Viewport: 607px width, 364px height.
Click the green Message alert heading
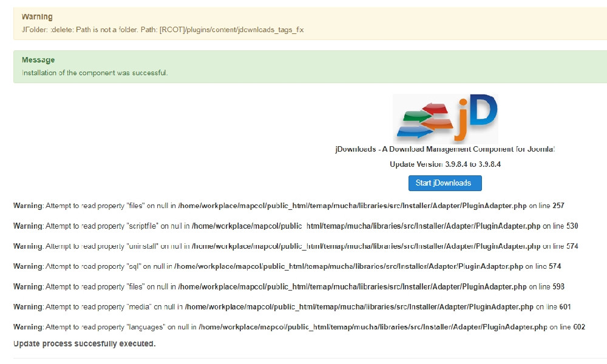[x=38, y=60]
